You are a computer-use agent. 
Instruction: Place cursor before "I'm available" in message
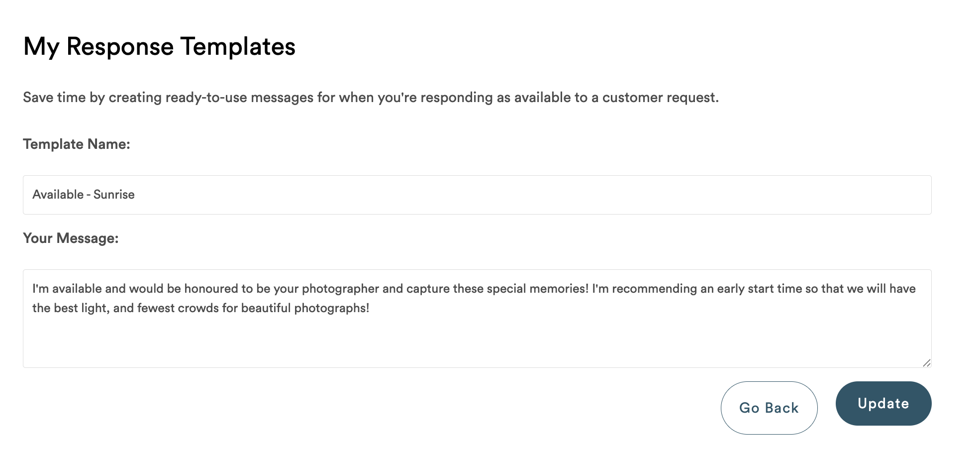(x=32, y=289)
